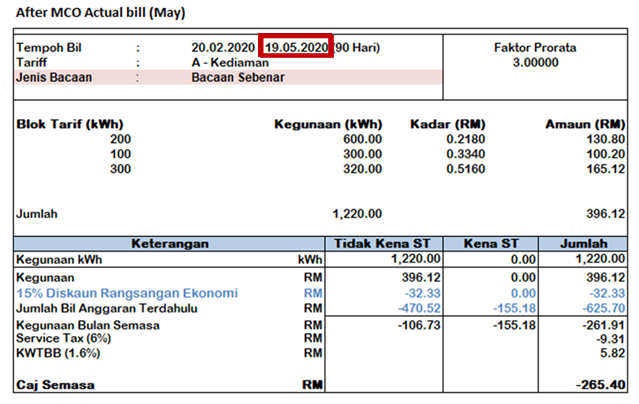Select the "Kegunaan" RM row label
Image resolution: width=639 pixels, height=404 pixels.
45,278
